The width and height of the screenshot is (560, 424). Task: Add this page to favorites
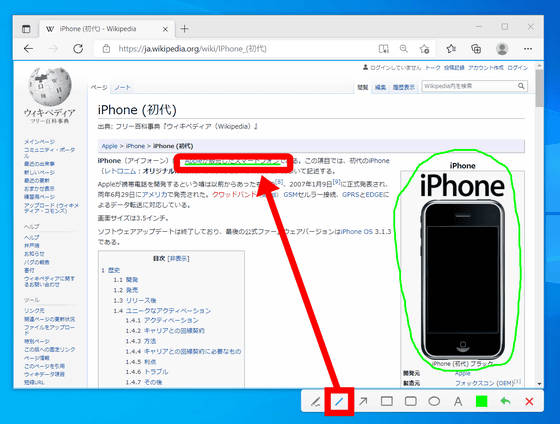coord(424,49)
